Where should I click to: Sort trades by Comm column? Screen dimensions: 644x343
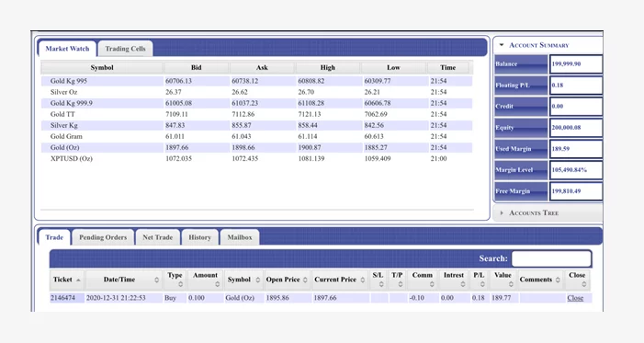coord(423,280)
